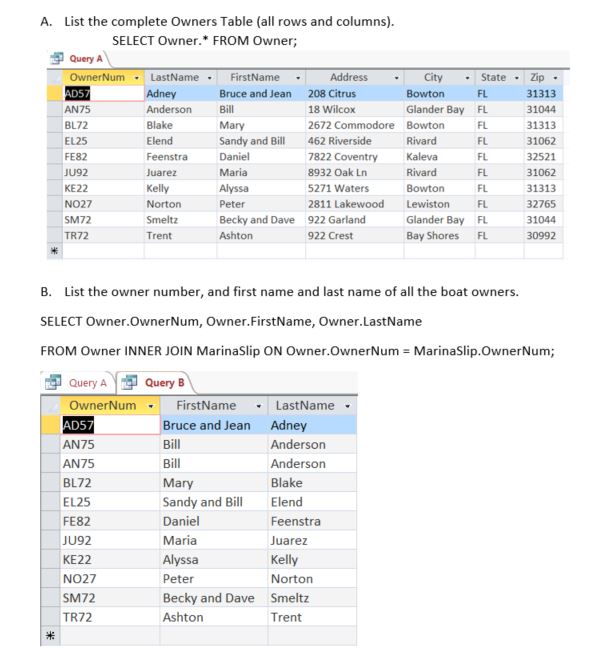Click the query icon on lower Query A tab
595x654 pixels.
[x=53, y=382]
